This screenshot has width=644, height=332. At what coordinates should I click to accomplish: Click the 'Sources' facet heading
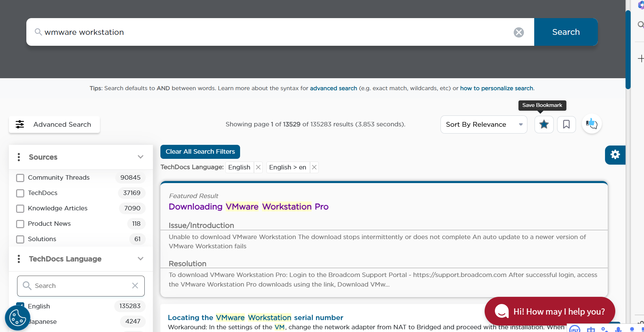pyautogui.click(x=43, y=157)
